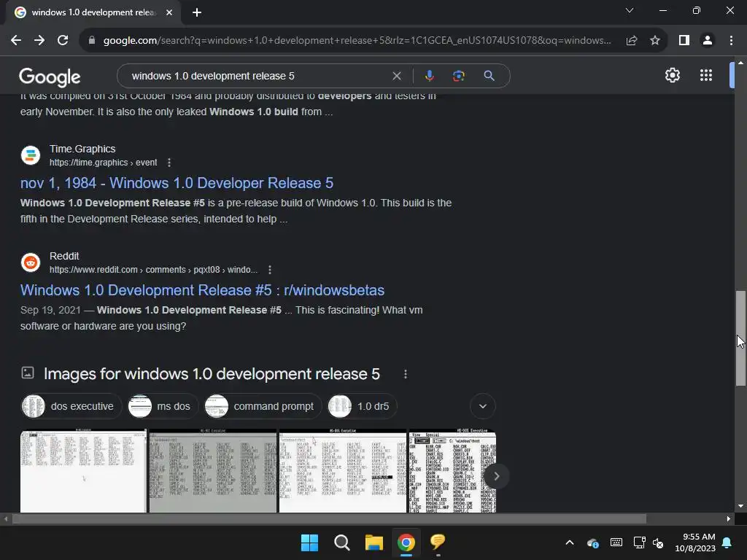747x560 pixels.
Task: Click vertical scrollbar down arrow
Action: coord(740,506)
